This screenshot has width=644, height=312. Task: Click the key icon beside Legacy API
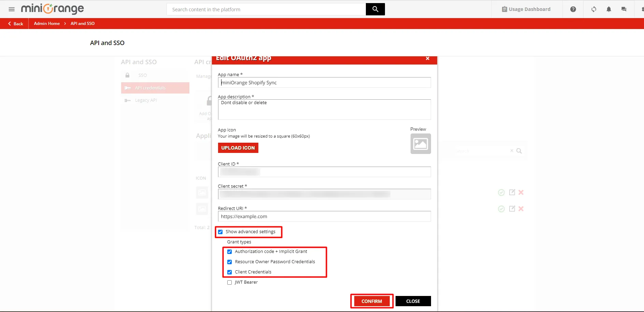click(x=128, y=100)
